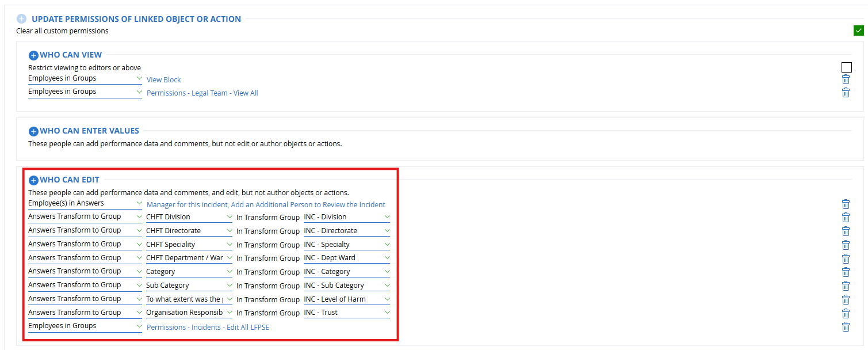Viewport: 868px width, 350px height.
Task: Open INC - Sub Category transform group dropdown
Action: coord(347,286)
